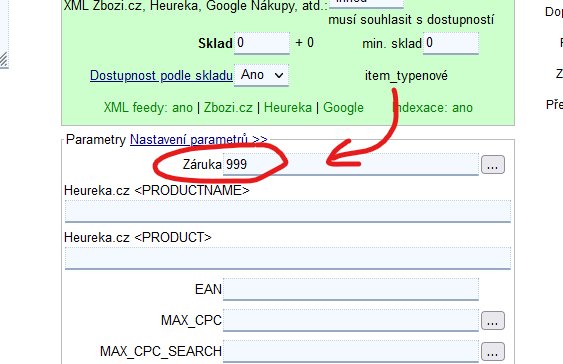This screenshot has height=364, width=563.
Task: Open the Google feed link
Action: (343, 108)
